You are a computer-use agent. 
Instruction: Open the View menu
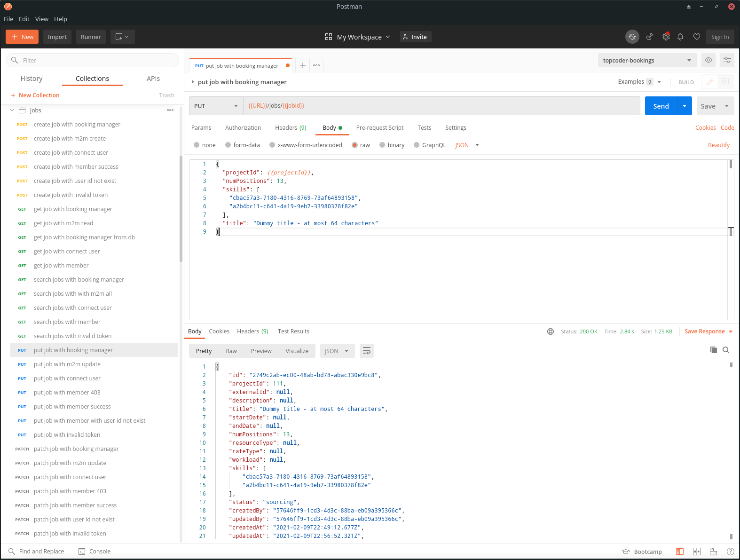coord(42,19)
